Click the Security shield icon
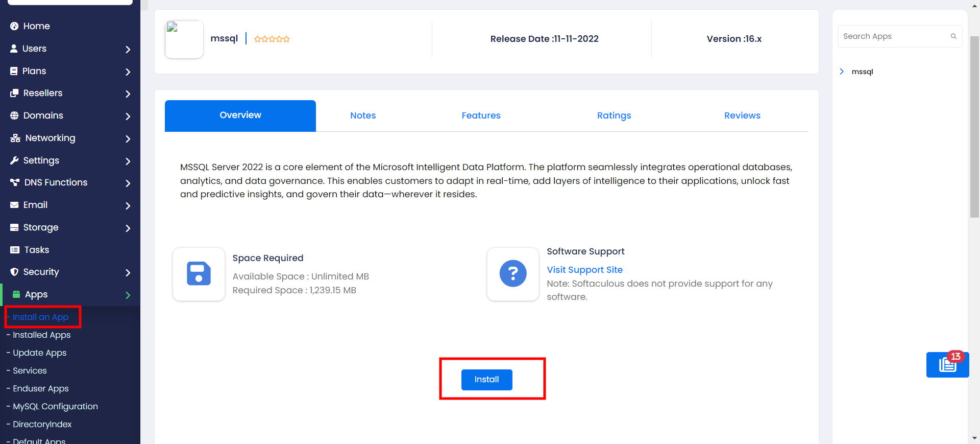This screenshot has width=980, height=444. point(14,272)
